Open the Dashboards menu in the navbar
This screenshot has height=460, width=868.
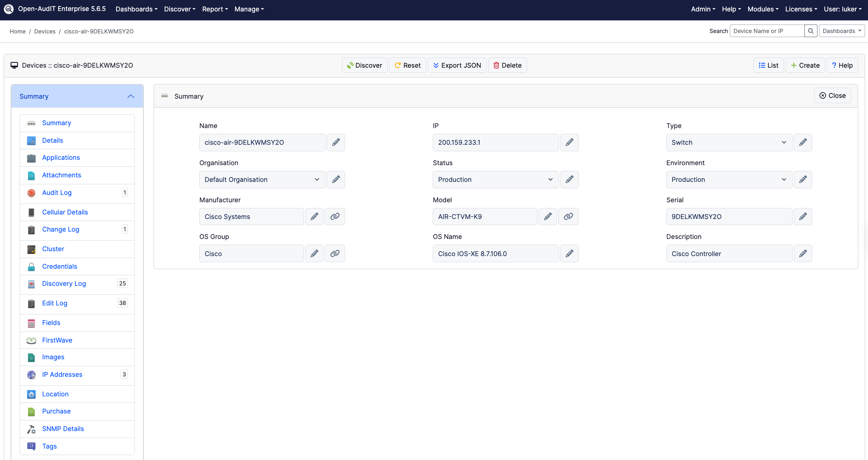(136, 9)
